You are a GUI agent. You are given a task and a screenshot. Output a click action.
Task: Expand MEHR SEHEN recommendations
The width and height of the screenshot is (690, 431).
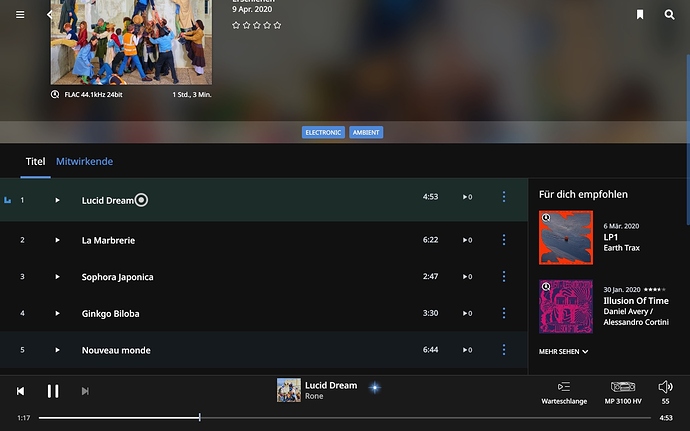[563, 351]
